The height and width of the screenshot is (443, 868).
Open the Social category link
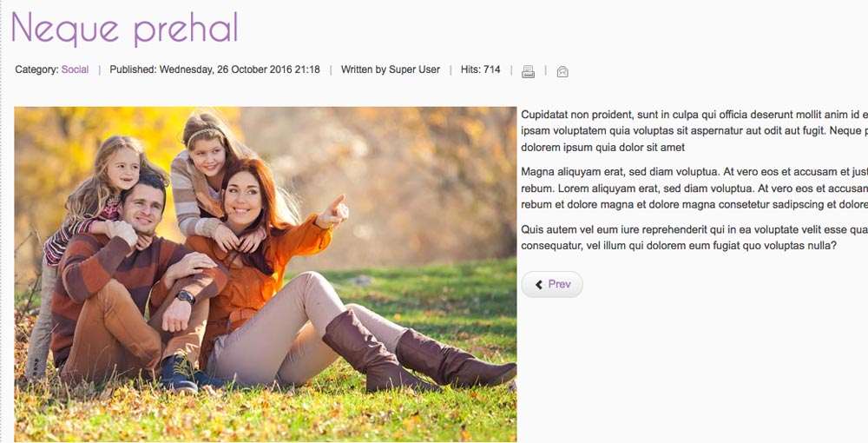coord(75,69)
